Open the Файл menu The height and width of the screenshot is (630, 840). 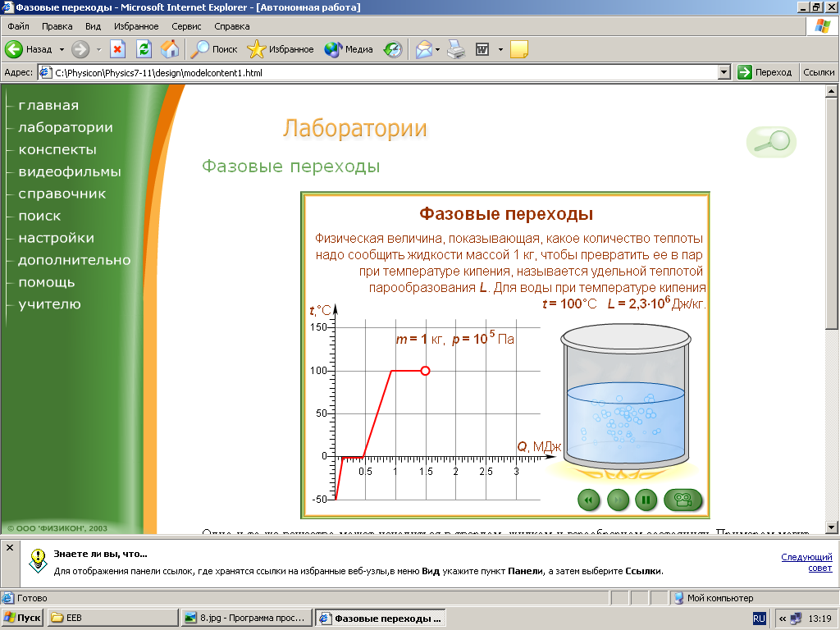coord(18,26)
